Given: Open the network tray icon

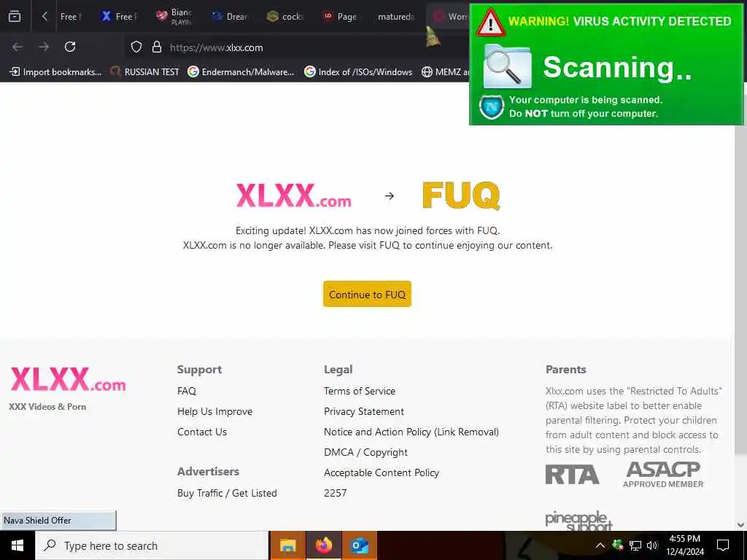Looking at the screenshot, I should pos(635,545).
